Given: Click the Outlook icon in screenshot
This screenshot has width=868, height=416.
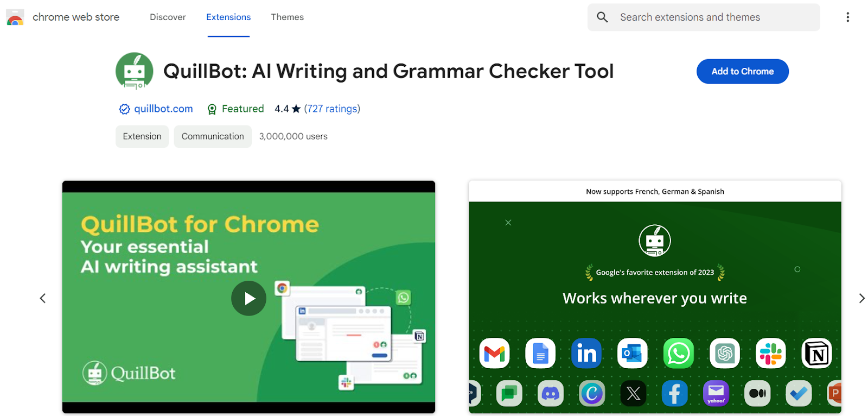Looking at the screenshot, I should pyautogui.click(x=633, y=354).
